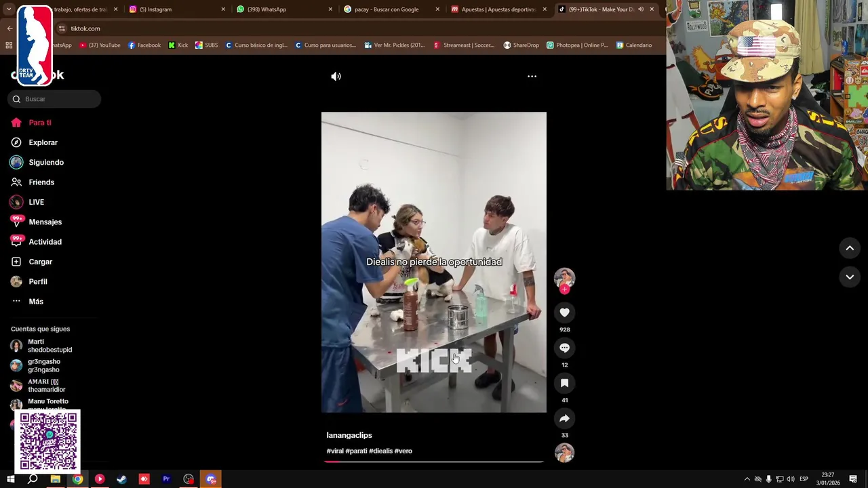Click the #viral hashtag

pyautogui.click(x=335, y=451)
